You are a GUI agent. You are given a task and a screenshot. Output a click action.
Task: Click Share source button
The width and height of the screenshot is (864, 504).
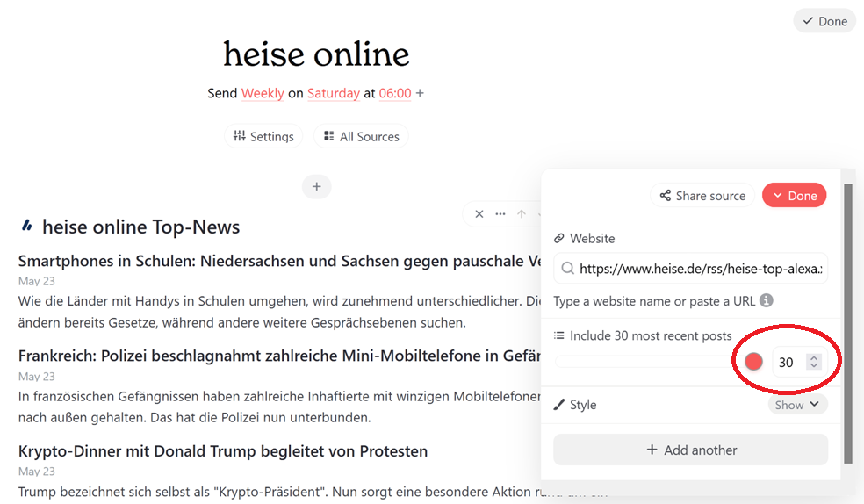click(x=702, y=196)
